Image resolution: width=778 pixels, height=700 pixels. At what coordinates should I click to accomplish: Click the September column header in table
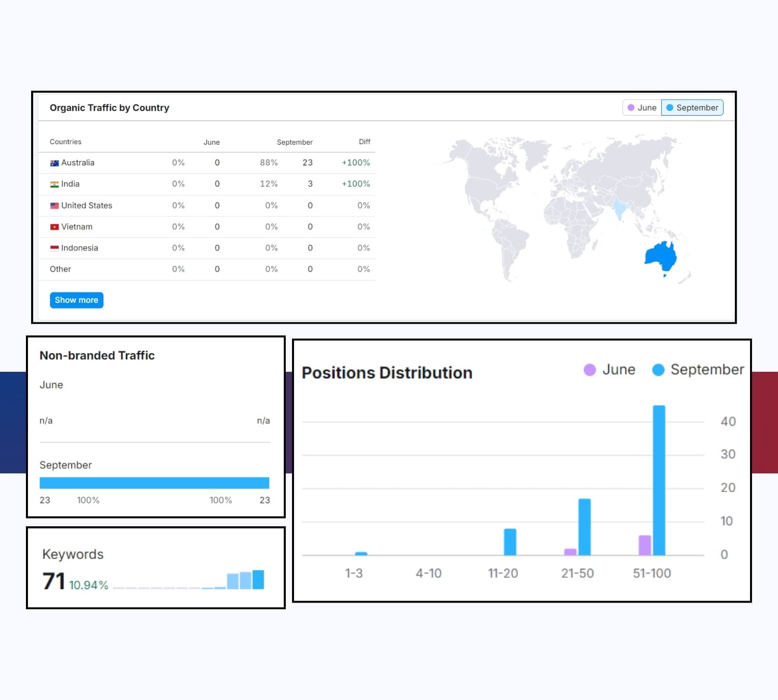click(x=295, y=142)
